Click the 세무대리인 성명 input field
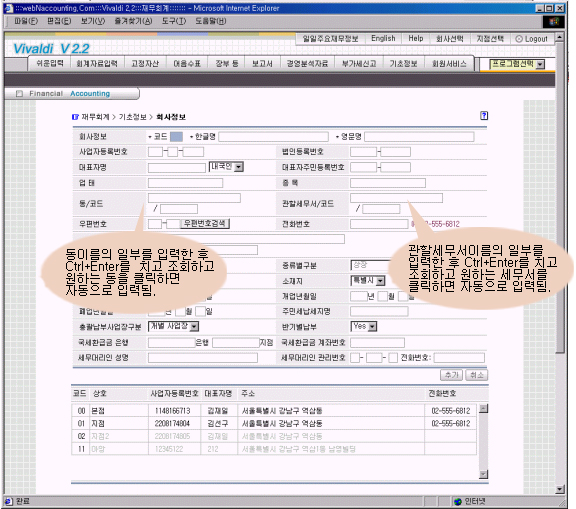 click(x=203, y=358)
